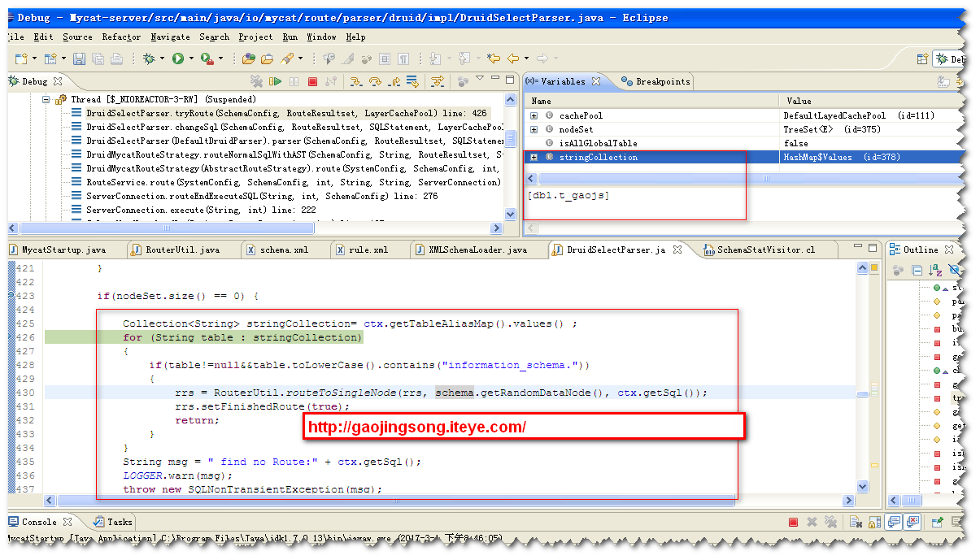This screenshot has height=560, width=980.
Task: Expand the cachePool variable node
Action: click(x=534, y=115)
